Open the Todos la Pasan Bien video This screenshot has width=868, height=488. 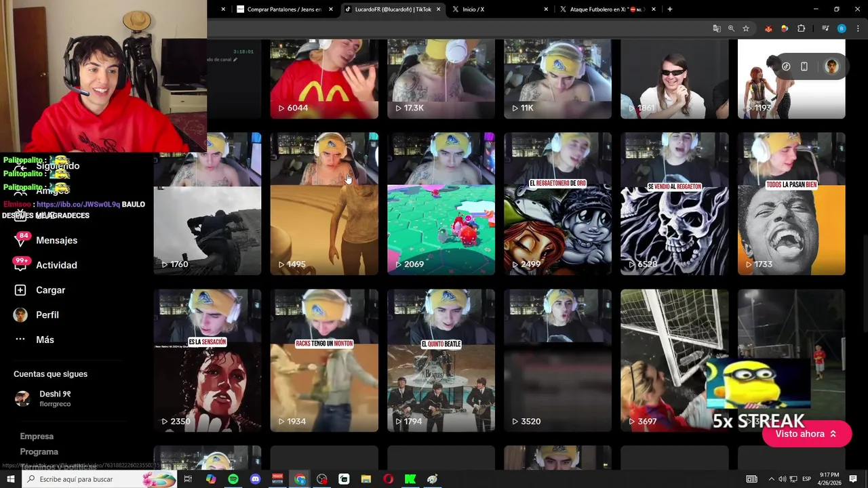pyautogui.click(x=791, y=203)
